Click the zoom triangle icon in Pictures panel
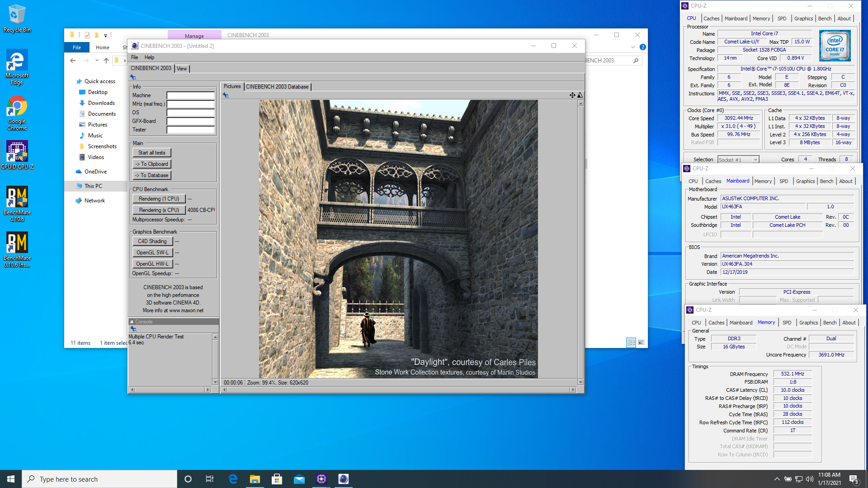The height and width of the screenshot is (488, 868). click(580, 95)
